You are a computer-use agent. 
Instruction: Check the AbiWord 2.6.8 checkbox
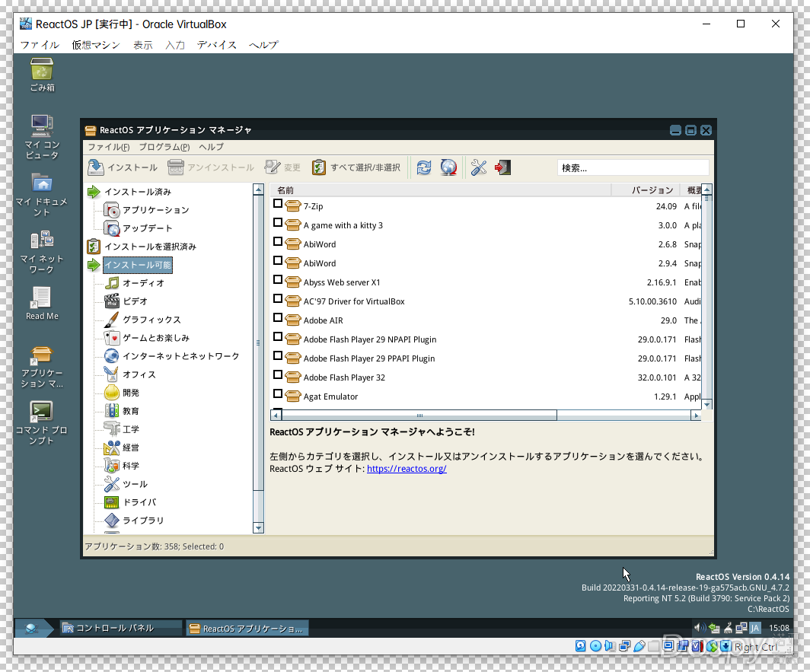pyautogui.click(x=278, y=242)
